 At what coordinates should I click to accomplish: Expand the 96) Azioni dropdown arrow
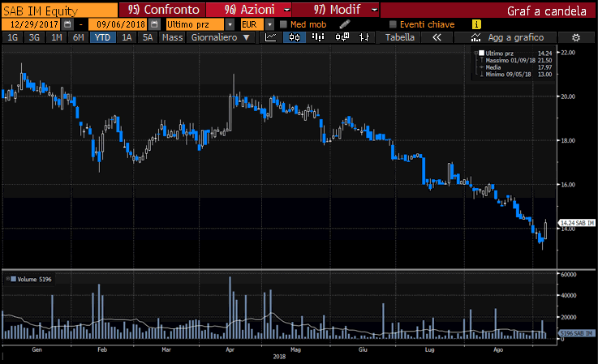[x=287, y=10]
